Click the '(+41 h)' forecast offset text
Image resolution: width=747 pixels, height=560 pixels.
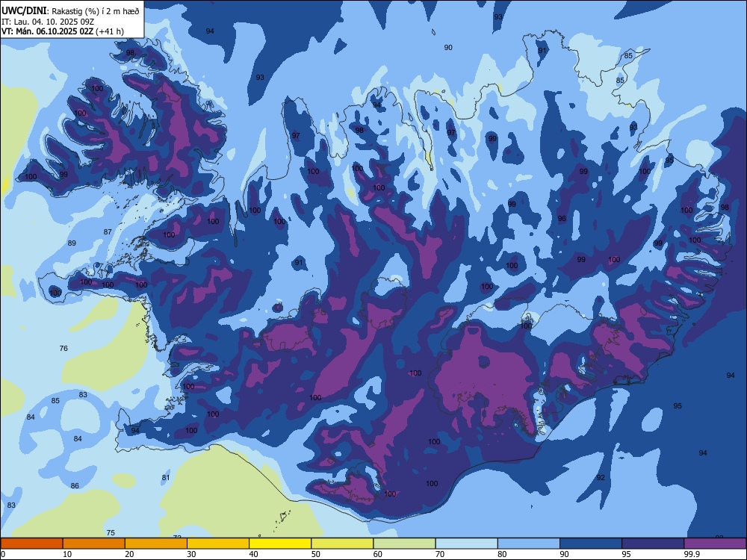coord(110,31)
